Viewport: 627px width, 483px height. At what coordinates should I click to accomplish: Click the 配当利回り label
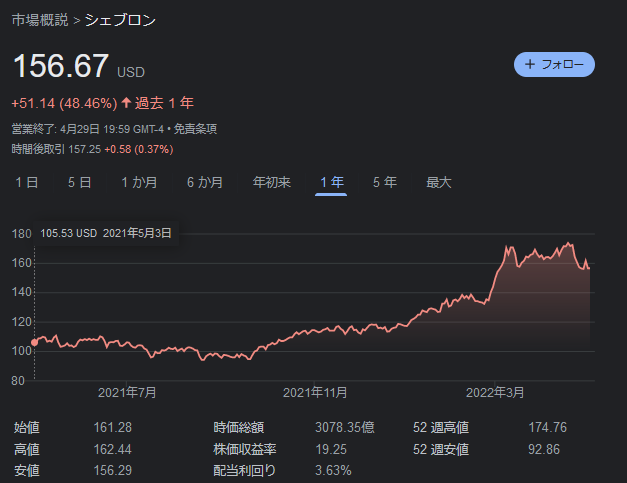click(245, 471)
